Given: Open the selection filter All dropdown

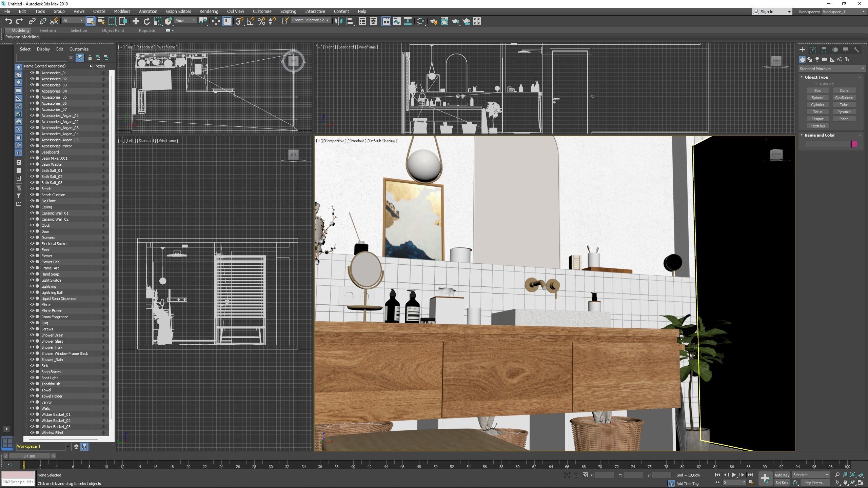Looking at the screenshot, I should pos(73,20).
